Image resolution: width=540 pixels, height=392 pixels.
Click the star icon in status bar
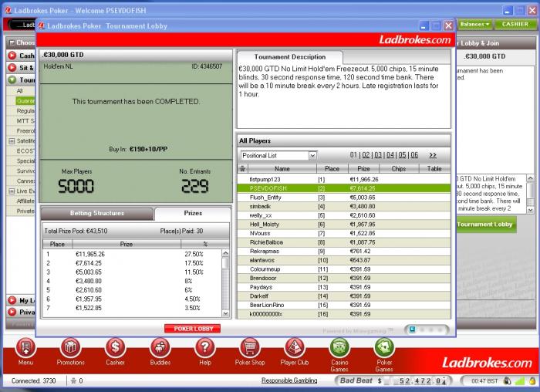[73, 381]
